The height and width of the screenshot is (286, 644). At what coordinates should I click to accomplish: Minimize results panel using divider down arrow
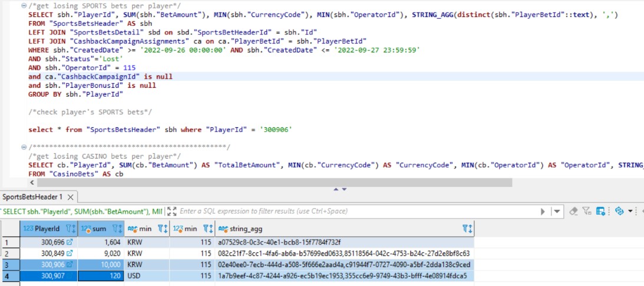[344, 189]
